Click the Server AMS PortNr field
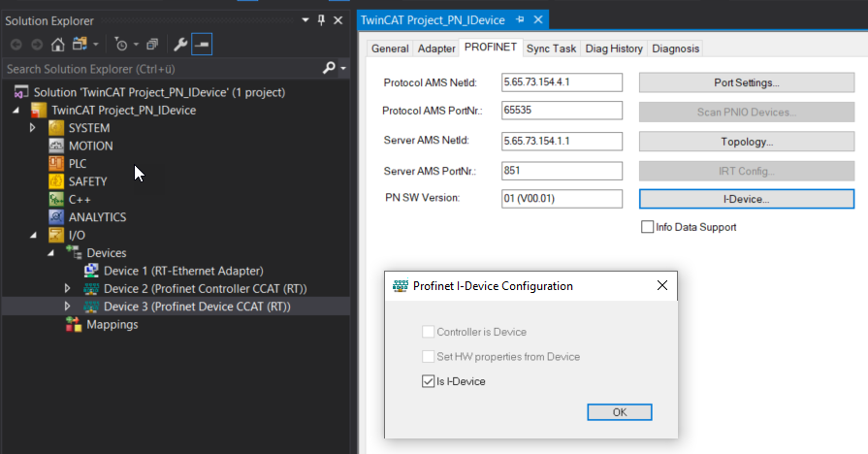 coord(562,171)
